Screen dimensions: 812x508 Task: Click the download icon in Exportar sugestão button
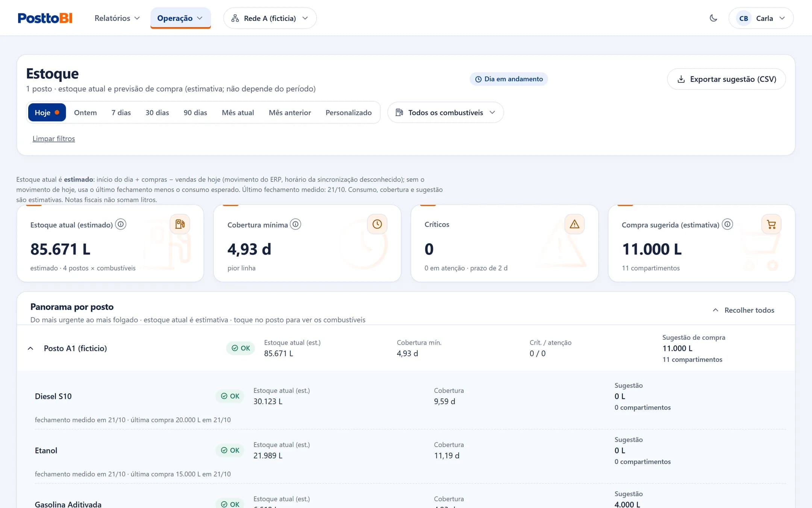(681, 79)
